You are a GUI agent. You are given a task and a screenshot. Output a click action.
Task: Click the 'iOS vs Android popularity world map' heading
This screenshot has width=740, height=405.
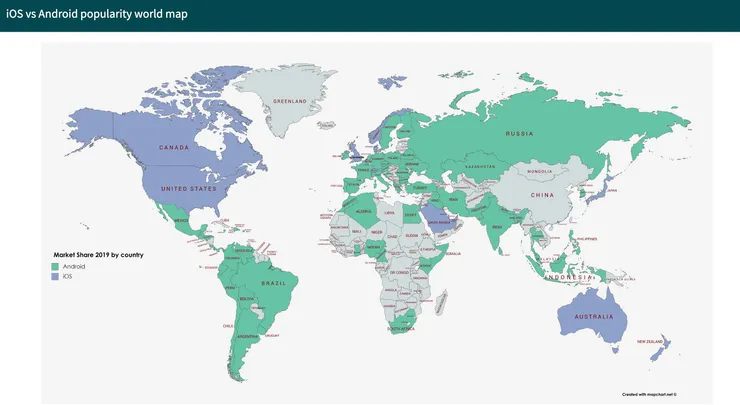click(x=97, y=14)
